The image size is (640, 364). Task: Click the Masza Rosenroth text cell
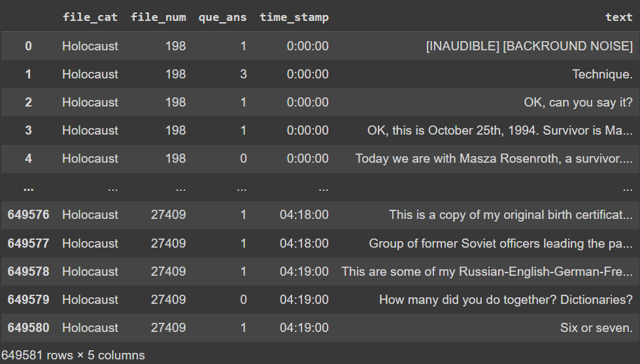point(494,158)
